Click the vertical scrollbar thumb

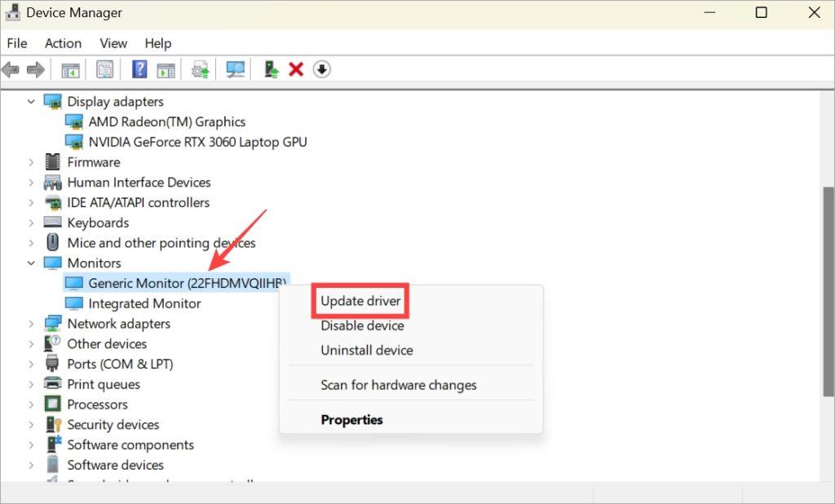coord(828,291)
